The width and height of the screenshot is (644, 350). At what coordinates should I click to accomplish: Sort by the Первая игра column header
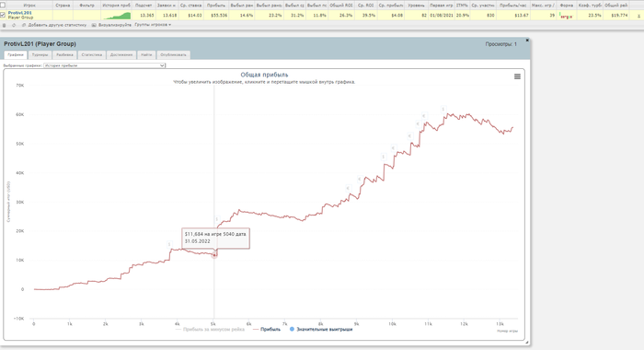tap(442, 6)
